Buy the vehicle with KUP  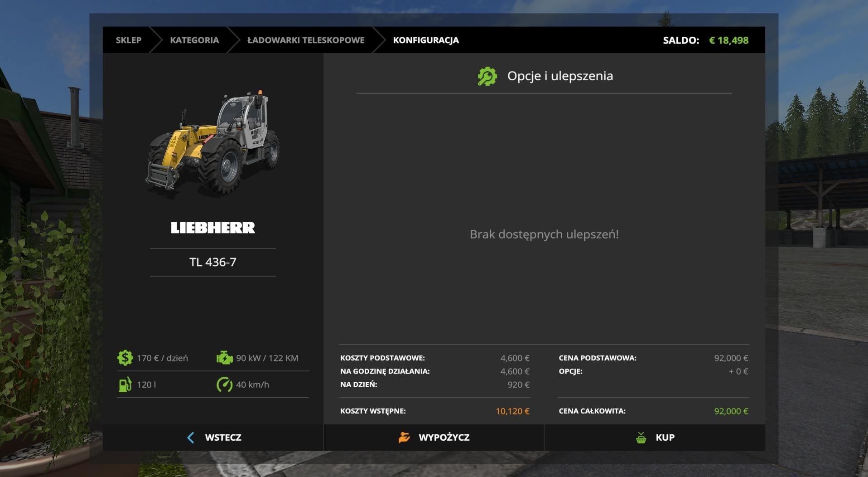pyautogui.click(x=655, y=438)
